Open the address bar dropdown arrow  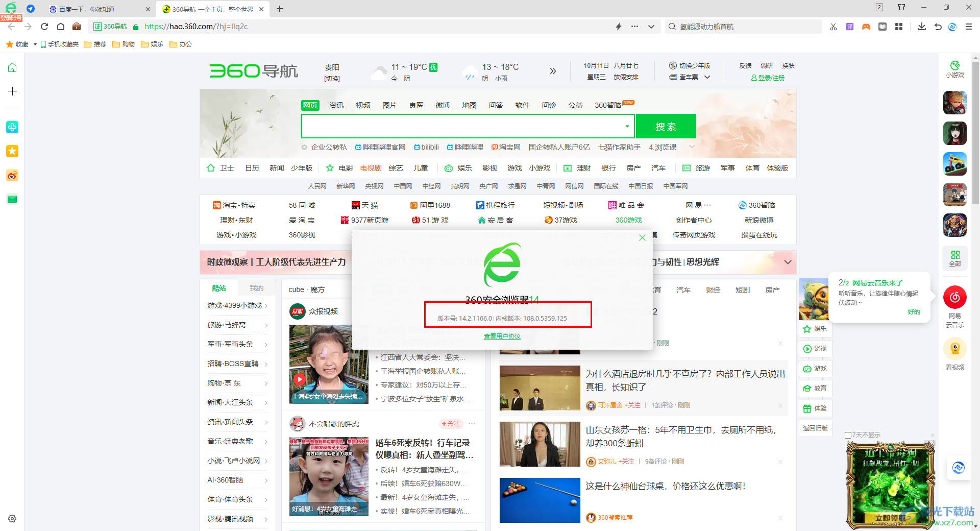651,27
